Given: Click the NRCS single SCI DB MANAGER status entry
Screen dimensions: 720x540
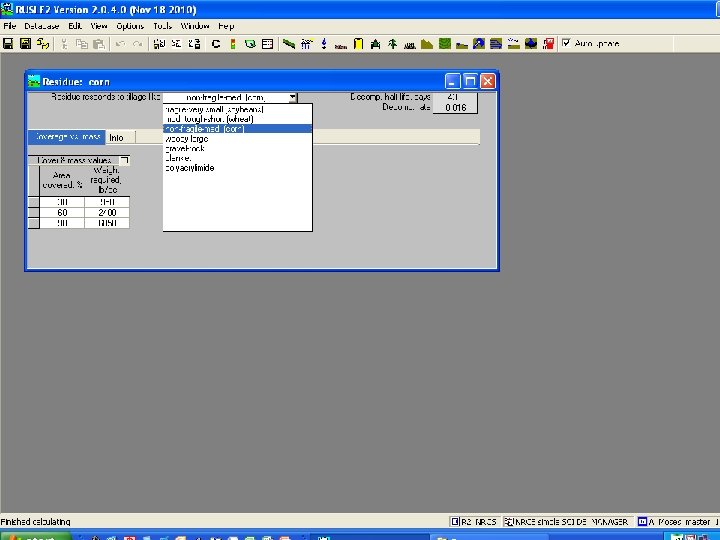Looking at the screenshot, I should (567, 522).
